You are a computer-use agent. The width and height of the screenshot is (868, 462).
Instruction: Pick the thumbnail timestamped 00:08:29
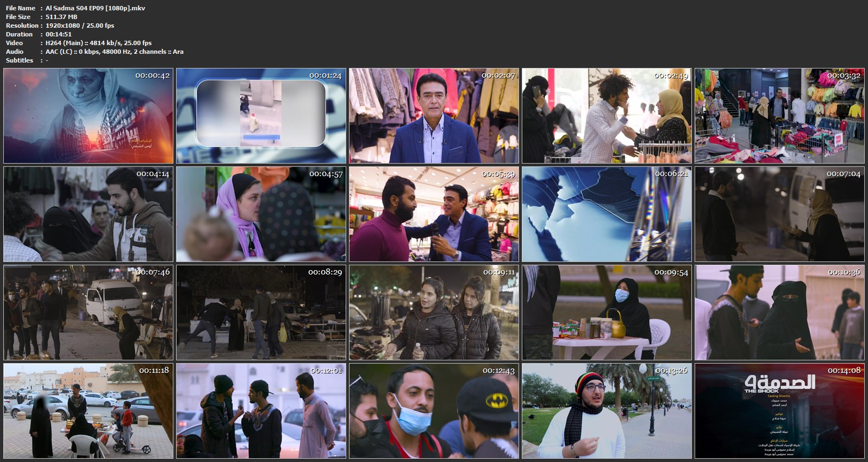[261, 313]
